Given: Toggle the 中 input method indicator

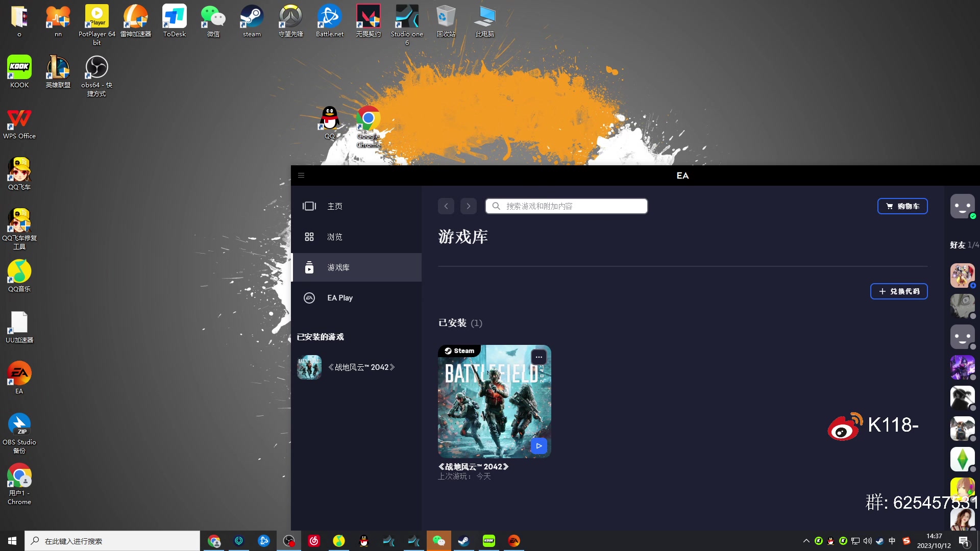Looking at the screenshot, I should point(892,541).
